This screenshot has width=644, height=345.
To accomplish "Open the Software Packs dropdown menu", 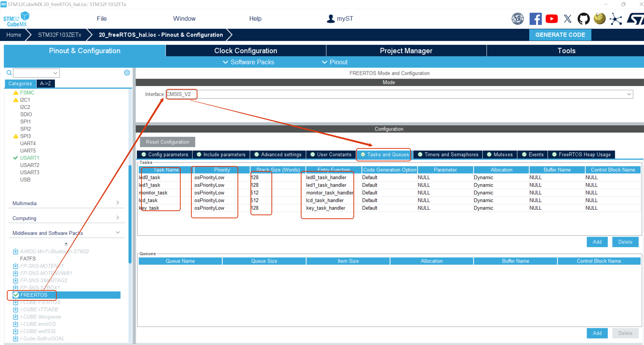I will click(249, 62).
